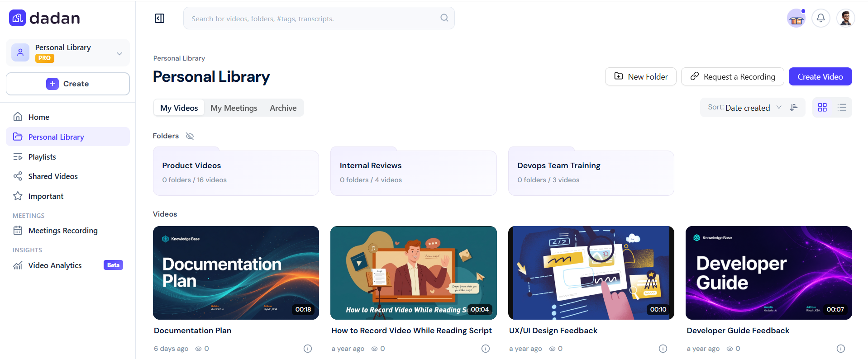Click the Shared Videos share icon
This screenshot has height=359, width=868.
(18, 176)
